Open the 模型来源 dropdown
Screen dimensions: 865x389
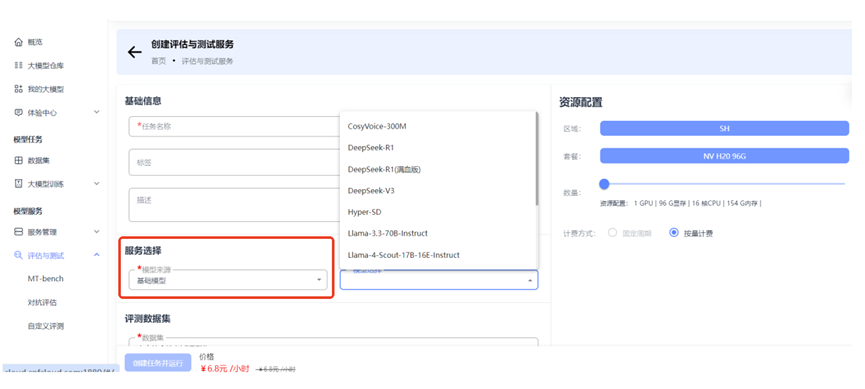point(228,280)
